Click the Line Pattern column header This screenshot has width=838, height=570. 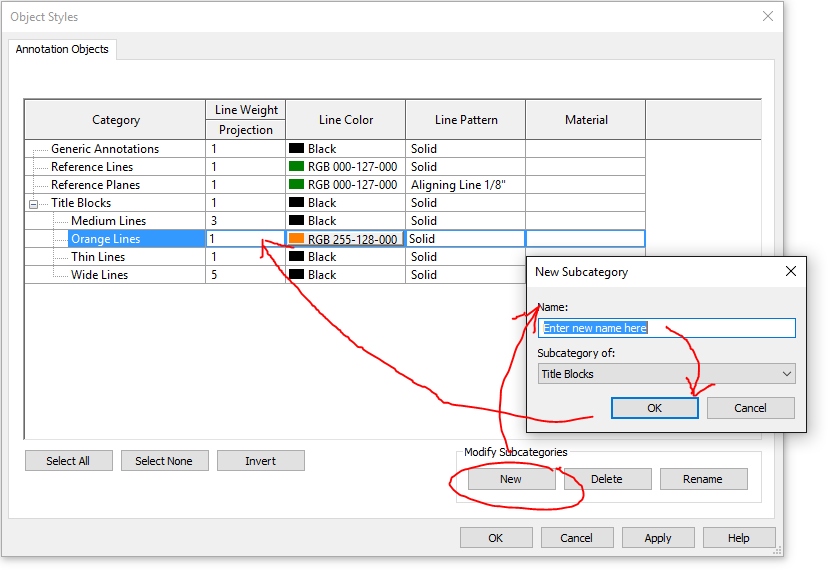(x=465, y=120)
